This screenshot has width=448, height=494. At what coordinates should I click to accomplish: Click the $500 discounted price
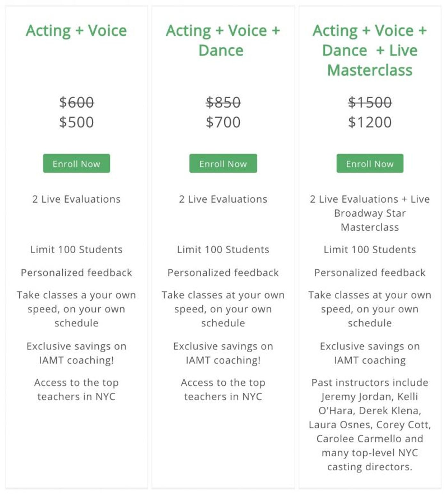point(76,122)
